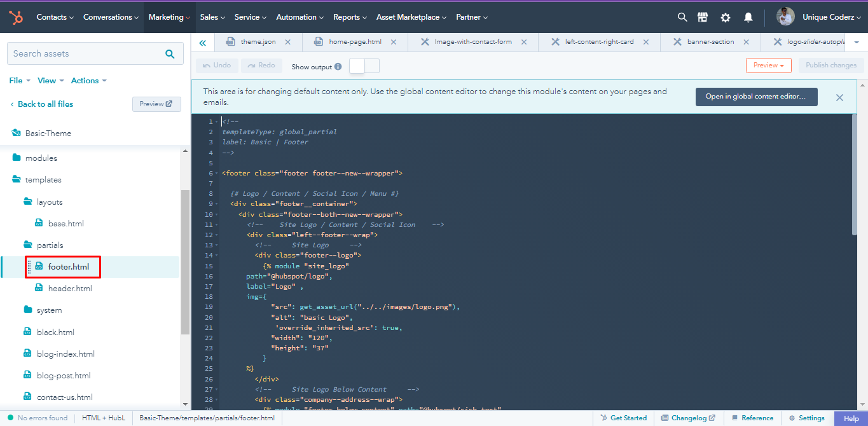Collapse the templates folder
868x426 pixels.
15,180
